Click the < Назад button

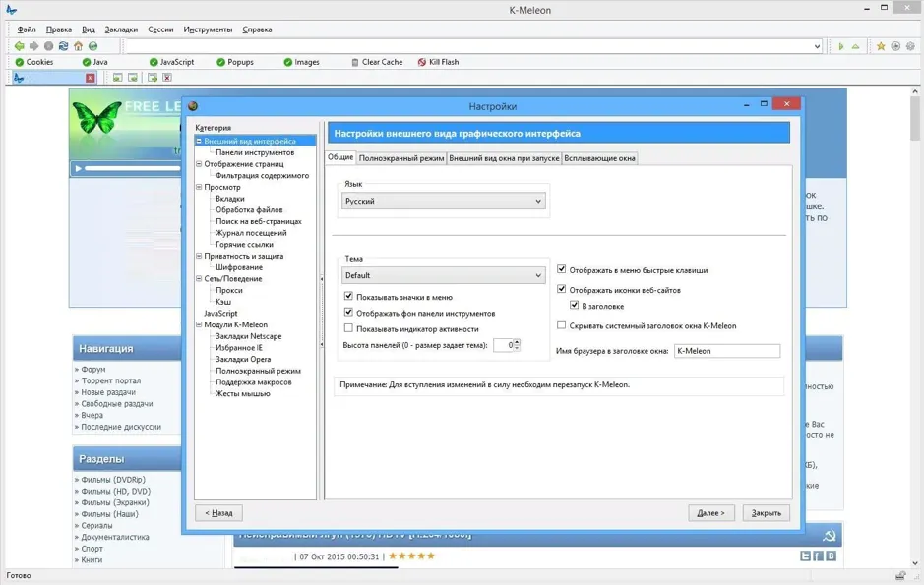tap(218, 512)
